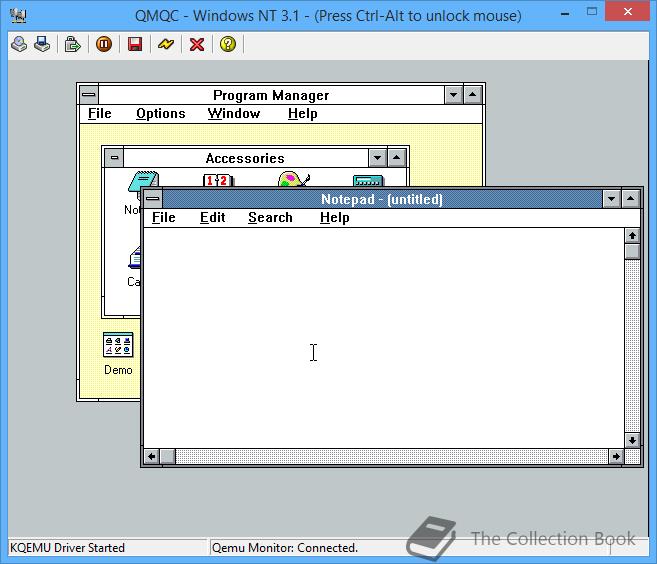Click Notepad's horizontal scrollbar thumb
657x564 pixels.
point(168,456)
